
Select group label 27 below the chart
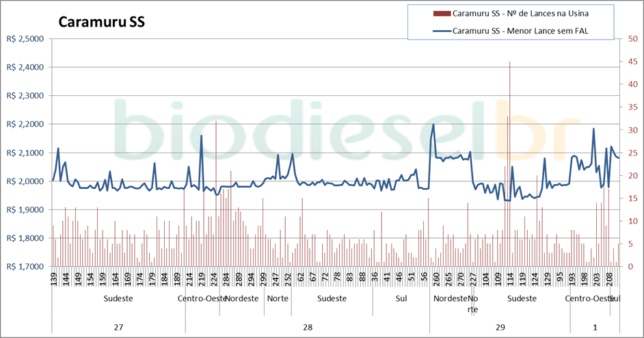tap(118, 327)
